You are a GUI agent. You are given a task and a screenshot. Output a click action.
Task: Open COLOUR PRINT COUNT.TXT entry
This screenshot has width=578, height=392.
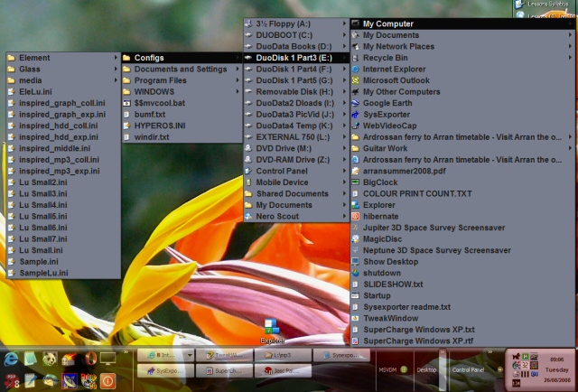(463, 193)
